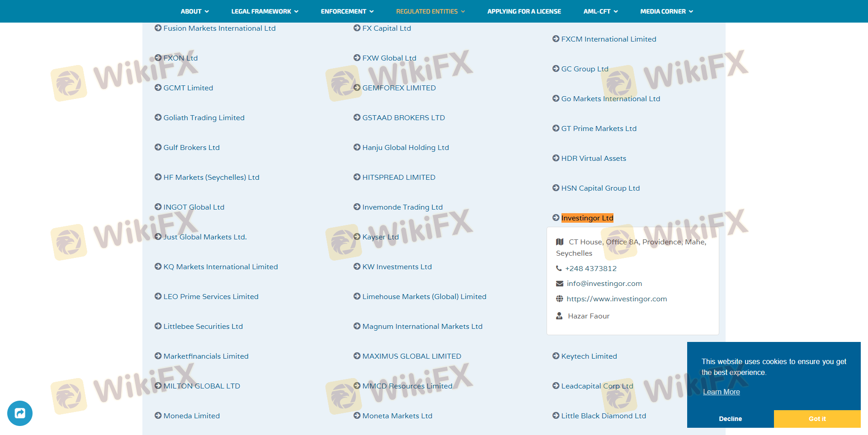Accept cookies with Got it button

[x=817, y=419]
